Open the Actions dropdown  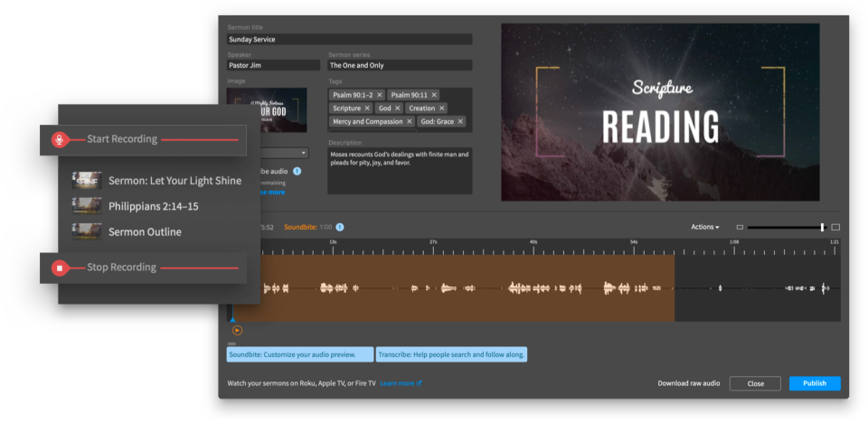pyautogui.click(x=704, y=227)
